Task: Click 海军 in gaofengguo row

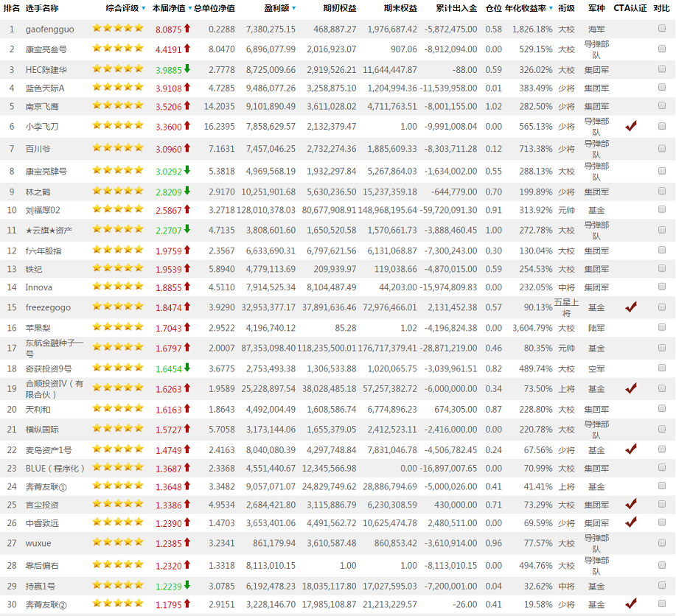Action: coord(596,29)
